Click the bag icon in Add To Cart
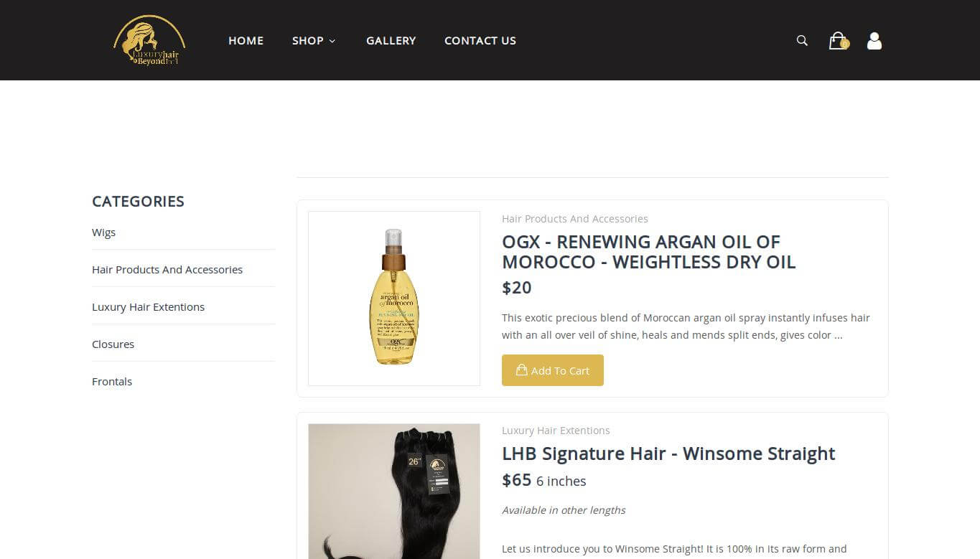The image size is (980, 559). click(x=522, y=370)
